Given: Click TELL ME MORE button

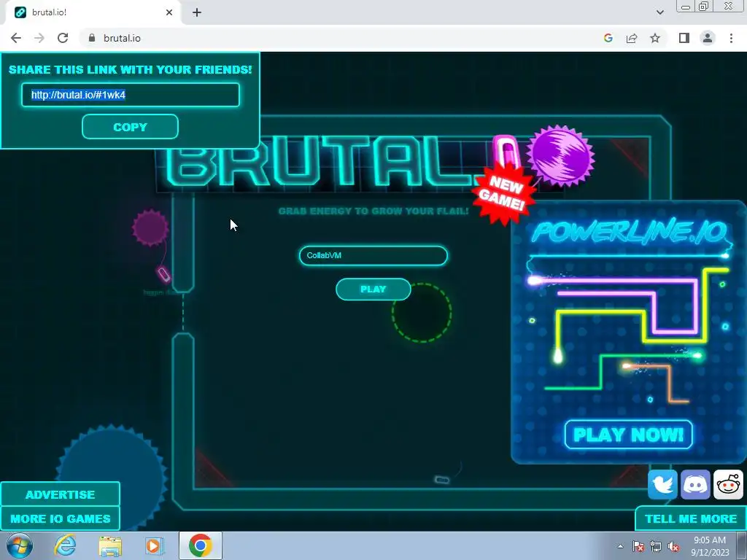Looking at the screenshot, I should (691, 518).
